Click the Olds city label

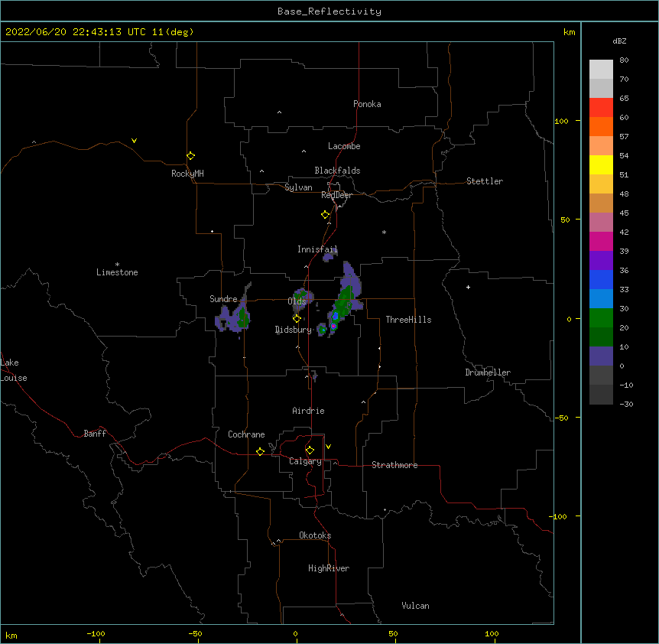point(297,301)
